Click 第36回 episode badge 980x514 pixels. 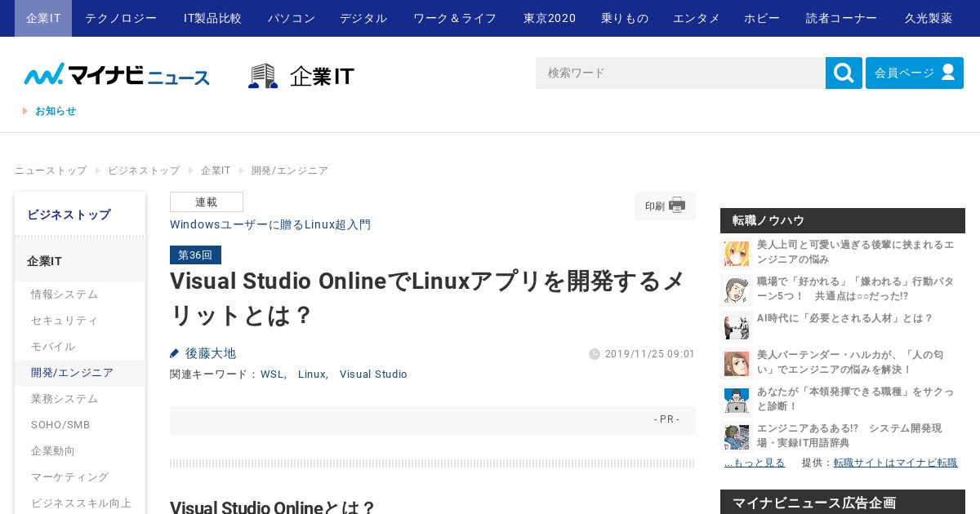(195, 255)
